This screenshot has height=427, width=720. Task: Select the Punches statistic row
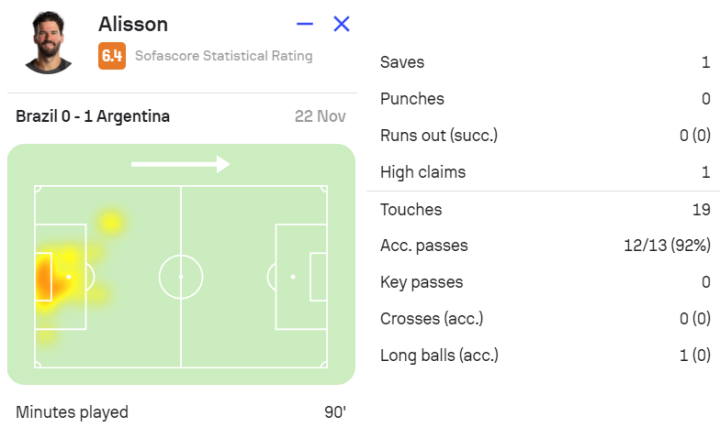click(545, 99)
